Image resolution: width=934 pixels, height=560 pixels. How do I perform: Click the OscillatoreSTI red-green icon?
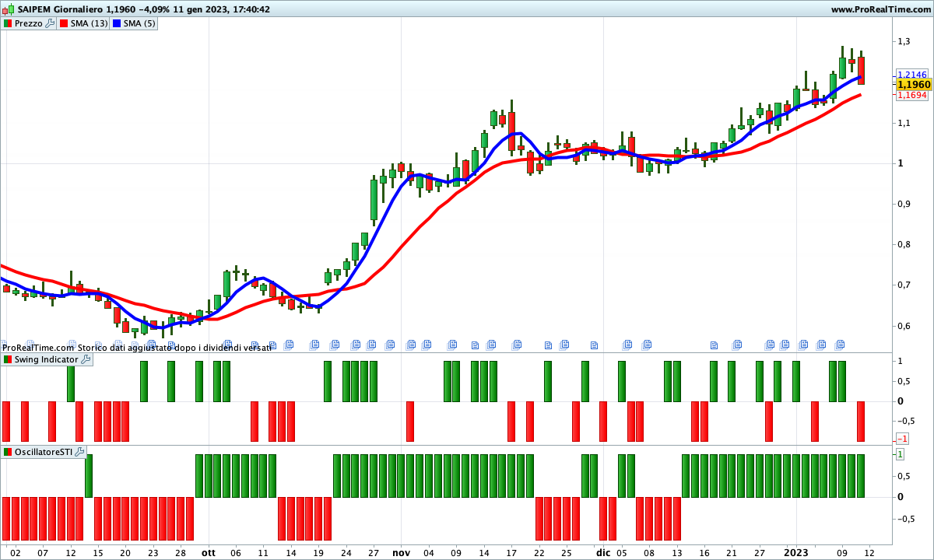point(8,451)
